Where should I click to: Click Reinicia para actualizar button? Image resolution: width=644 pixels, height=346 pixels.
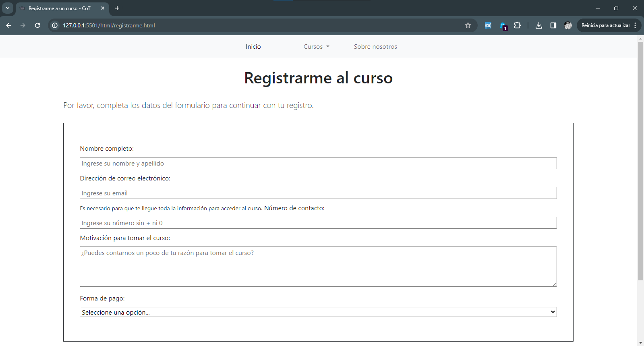coord(606,25)
